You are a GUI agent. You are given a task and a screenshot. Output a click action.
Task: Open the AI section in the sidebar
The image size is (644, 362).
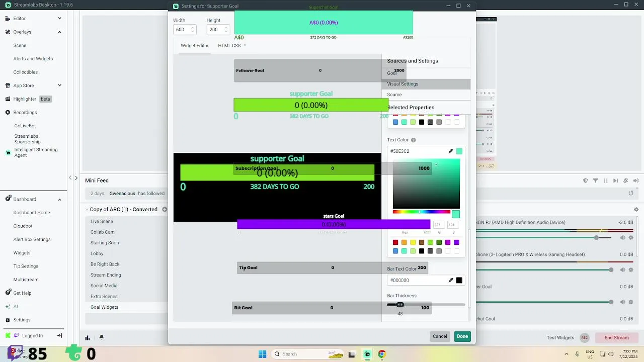click(16, 307)
